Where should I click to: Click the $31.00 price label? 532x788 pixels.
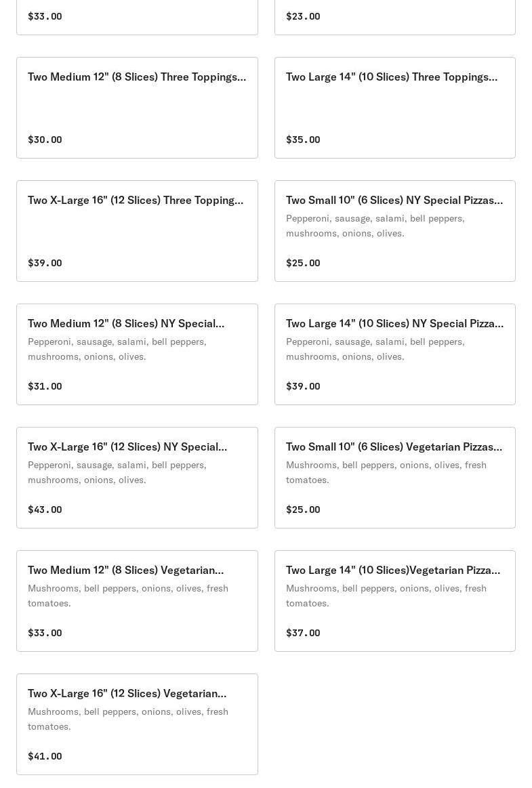(x=45, y=386)
